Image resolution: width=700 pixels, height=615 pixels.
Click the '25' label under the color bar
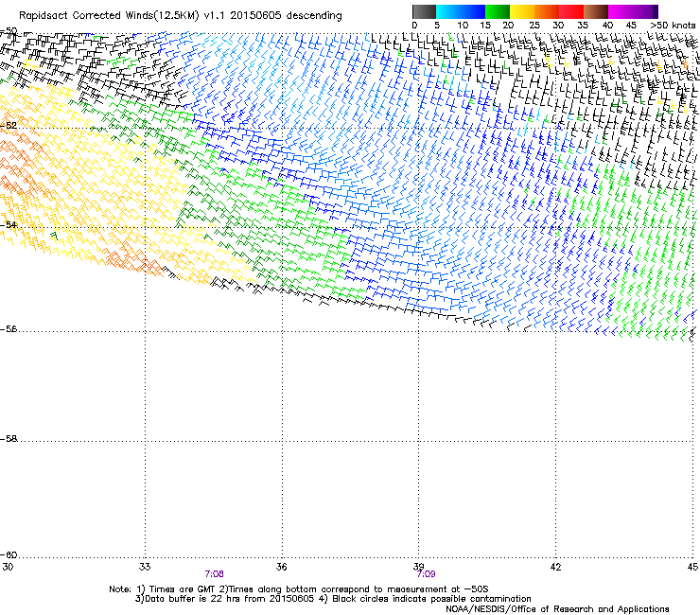(534, 26)
